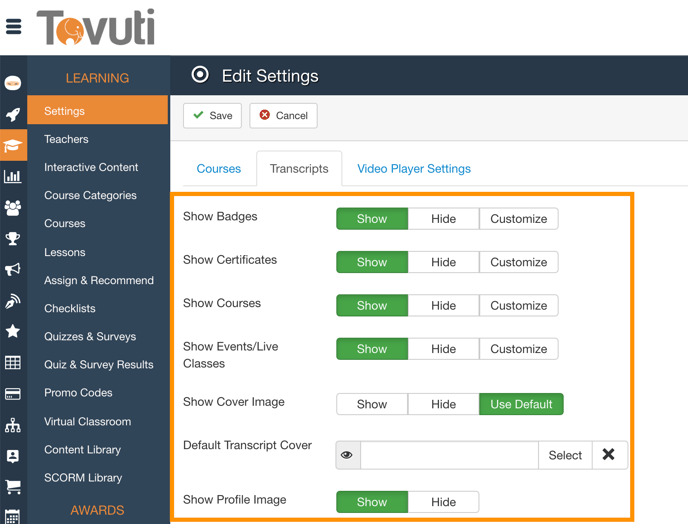Screen dimensions: 688x524
Task: Click the rocket icon in sidebar
Action: pyautogui.click(x=13, y=115)
